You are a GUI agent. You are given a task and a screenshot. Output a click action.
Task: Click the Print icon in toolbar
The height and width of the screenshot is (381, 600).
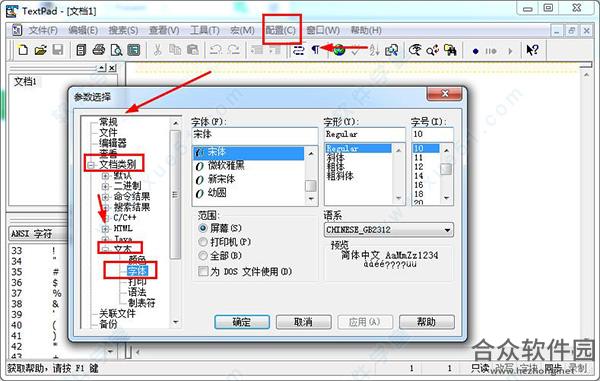pos(99,50)
